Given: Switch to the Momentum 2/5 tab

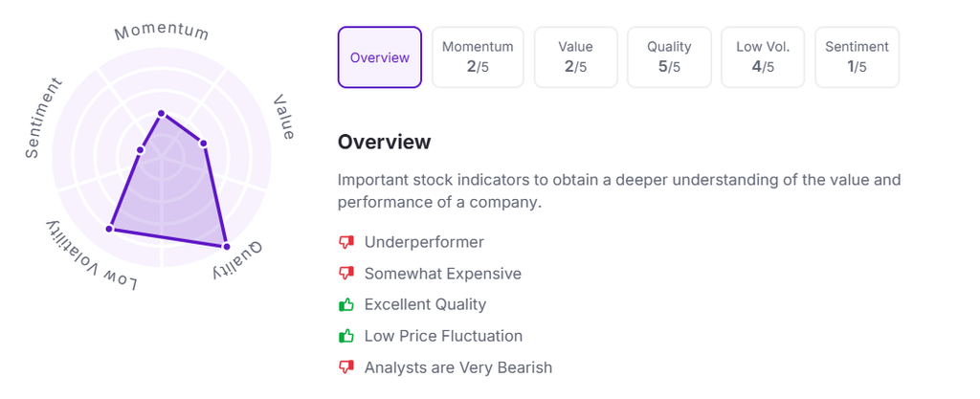Looking at the screenshot, I should tap(478, 57).
